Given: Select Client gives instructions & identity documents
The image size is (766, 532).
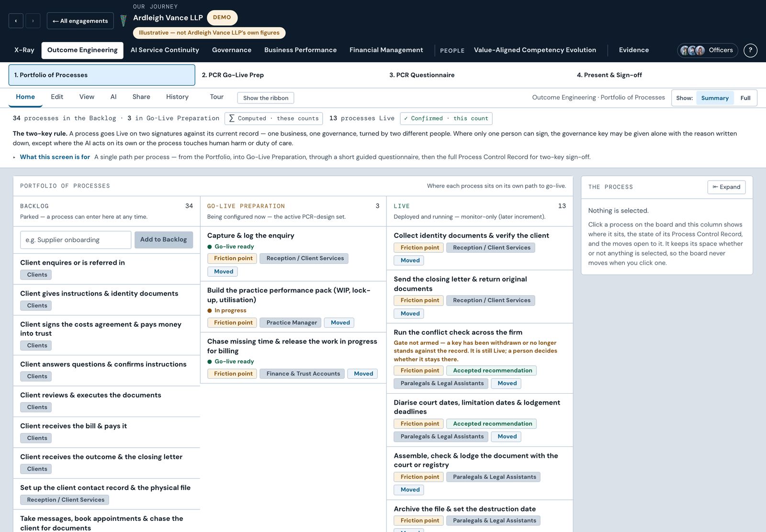Looking at the screenshot, I should coord(106,300).
